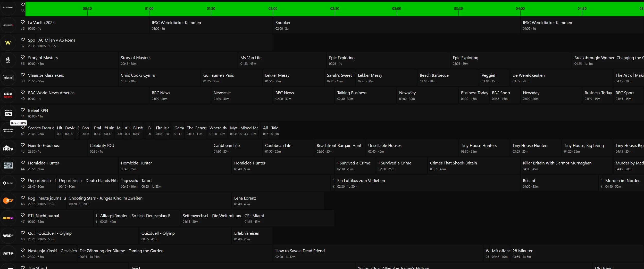Viewport: 644px width, 269px height.
Task: Select the My Van Life program
Action: [282, 60]
